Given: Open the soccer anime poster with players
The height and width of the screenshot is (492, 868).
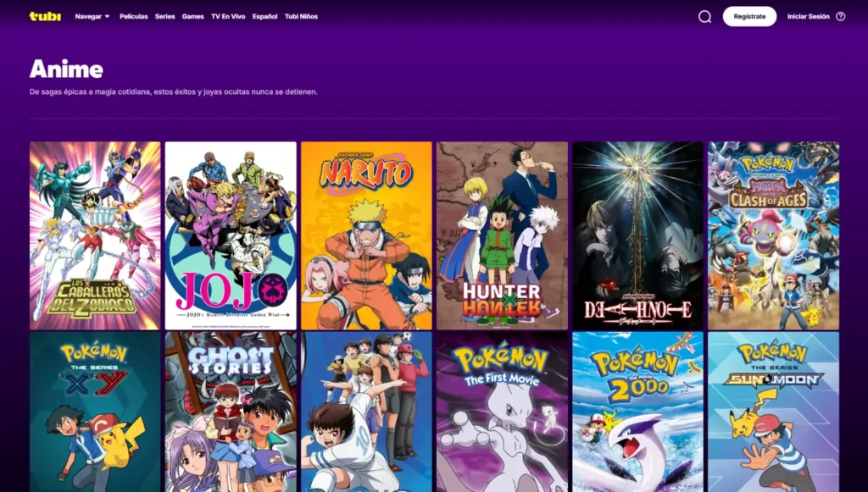Looking at the screenshot, I should pos(366,412).
